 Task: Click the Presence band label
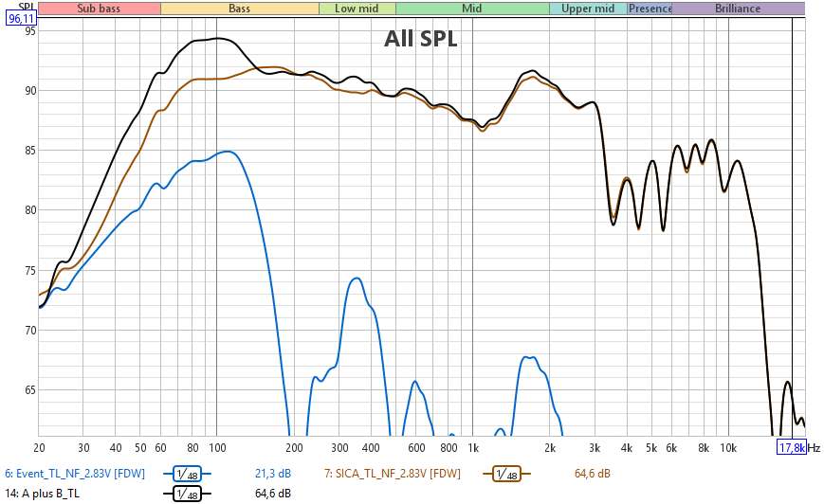650,9
